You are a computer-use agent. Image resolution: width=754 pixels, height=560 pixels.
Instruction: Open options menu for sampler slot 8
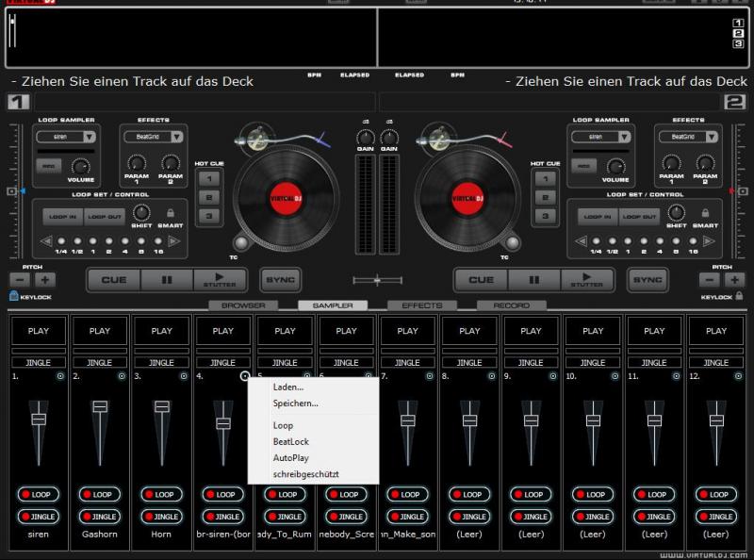491,376
